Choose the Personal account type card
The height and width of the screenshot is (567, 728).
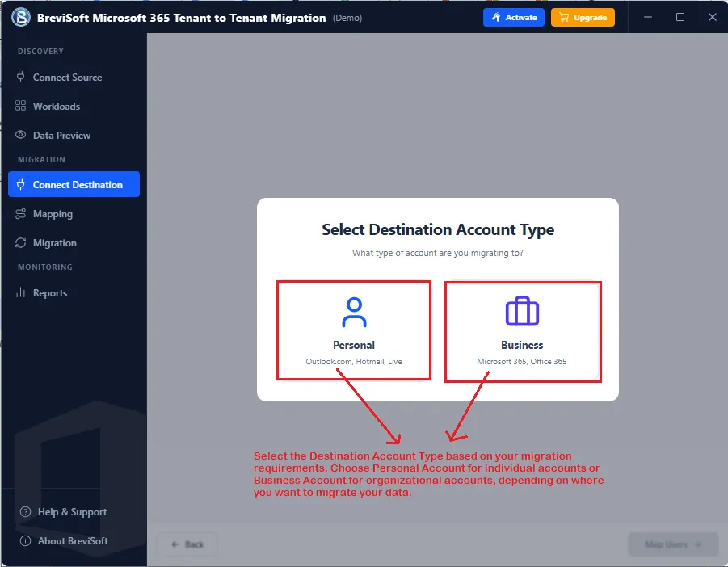(354, 330)
